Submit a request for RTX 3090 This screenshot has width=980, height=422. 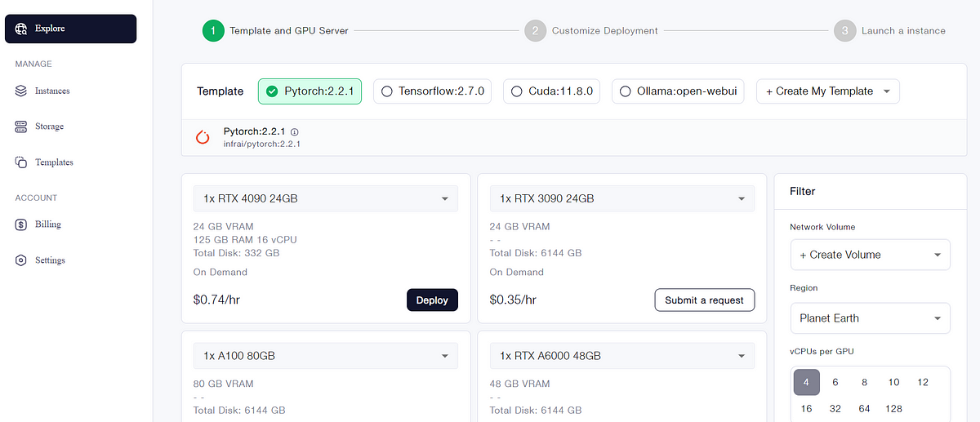coord(704,300)
